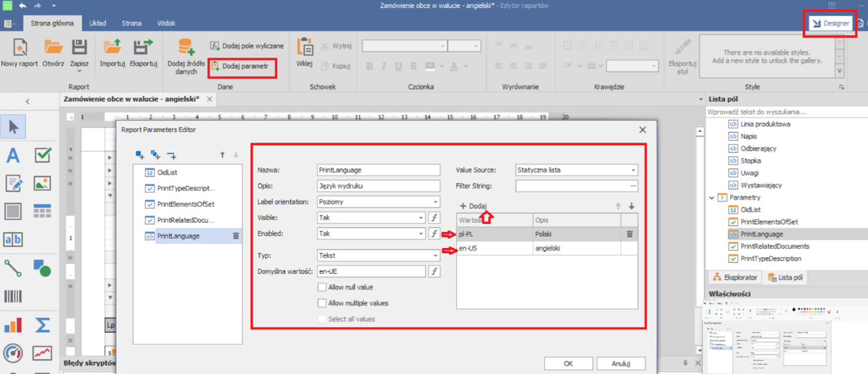
Task: Click the Nazwa input field
Action: (379, 170)
